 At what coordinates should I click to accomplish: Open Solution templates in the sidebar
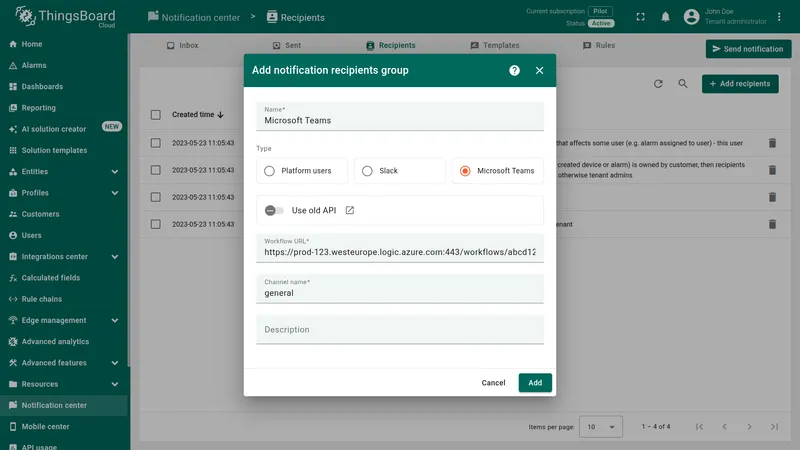[64, 151]
